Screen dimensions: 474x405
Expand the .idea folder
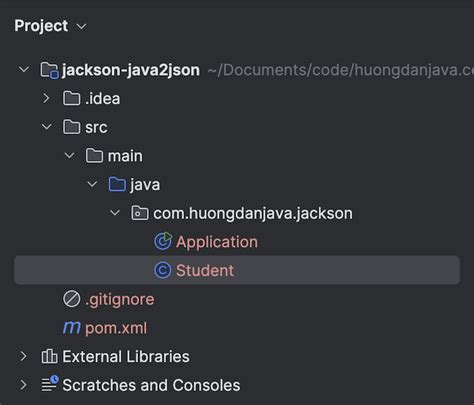[x=46, y=98]
